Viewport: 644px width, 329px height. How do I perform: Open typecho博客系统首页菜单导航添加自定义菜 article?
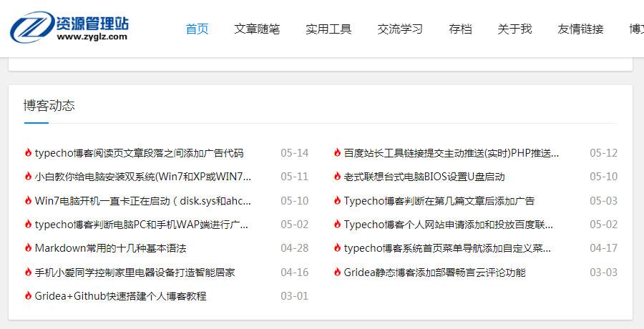(x=447, y=248)
